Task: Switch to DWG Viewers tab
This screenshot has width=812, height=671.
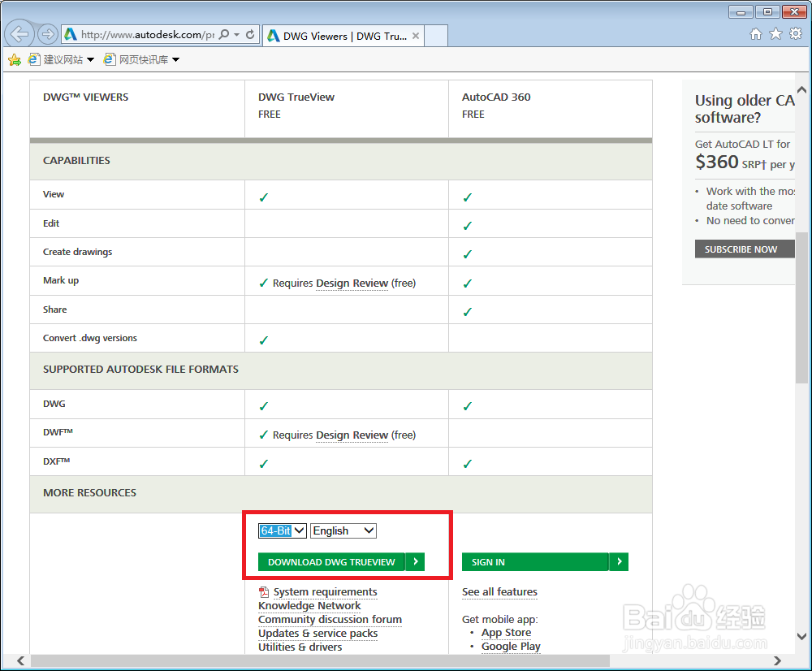Action: click(343, 36)
